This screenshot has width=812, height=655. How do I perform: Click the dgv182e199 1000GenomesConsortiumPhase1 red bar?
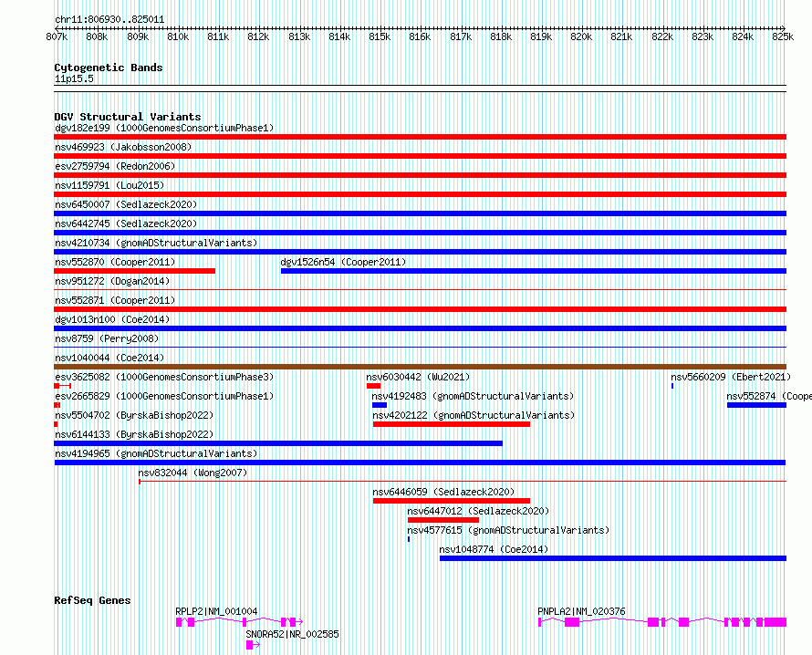point(420,137)
